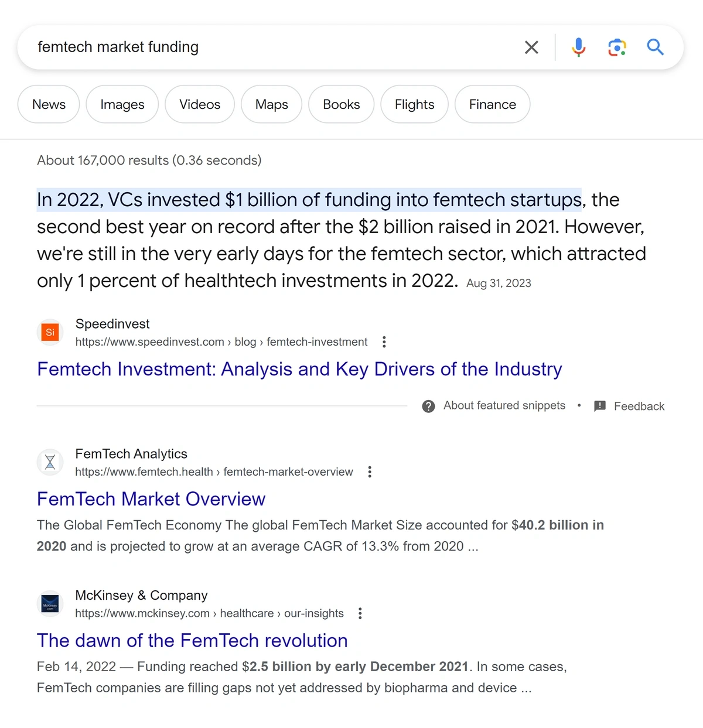Submit search using the magnifying glass icon

(655, 47)
